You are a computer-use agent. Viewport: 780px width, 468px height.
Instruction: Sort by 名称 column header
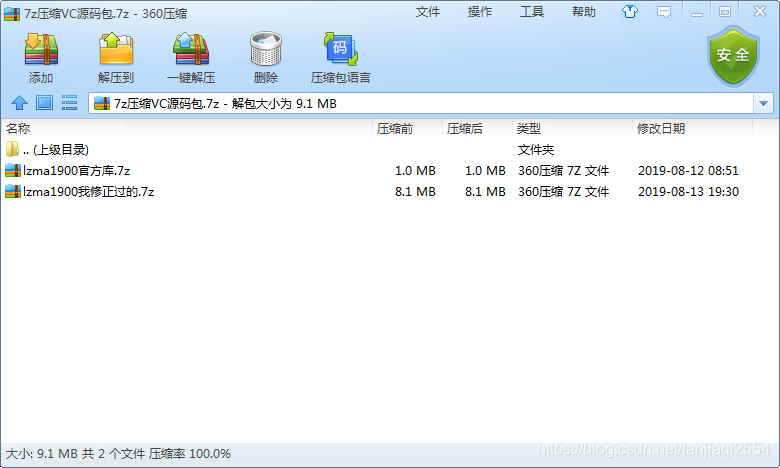(187, 129)
